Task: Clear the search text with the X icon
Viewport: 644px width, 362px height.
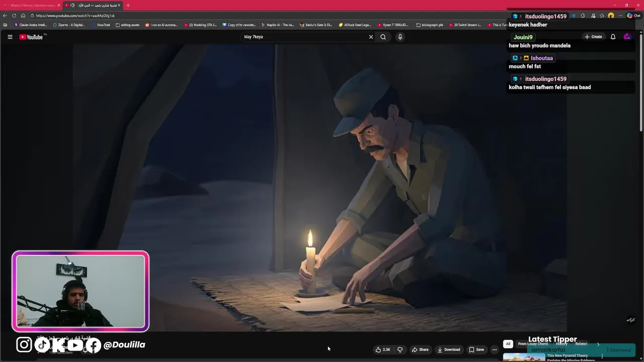Action: coord(371,37)
